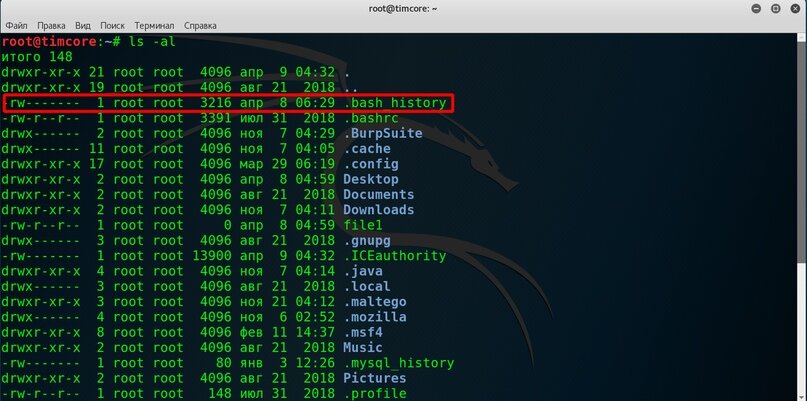The image size is (807, 401).
Task: Click the window title root@timcore: ~
Action: pyautogui.click(x=404, y=9)
